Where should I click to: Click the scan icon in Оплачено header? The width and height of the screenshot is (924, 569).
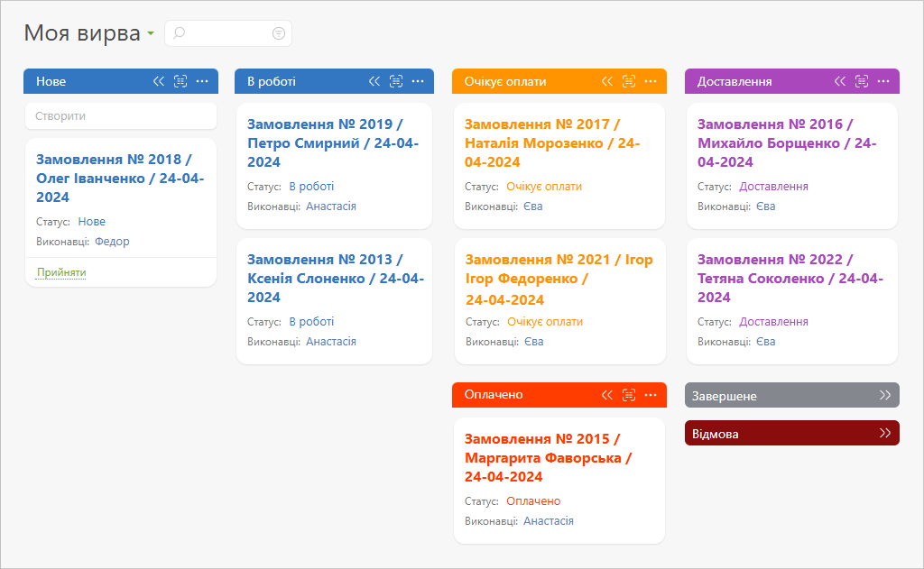(629, 395)
